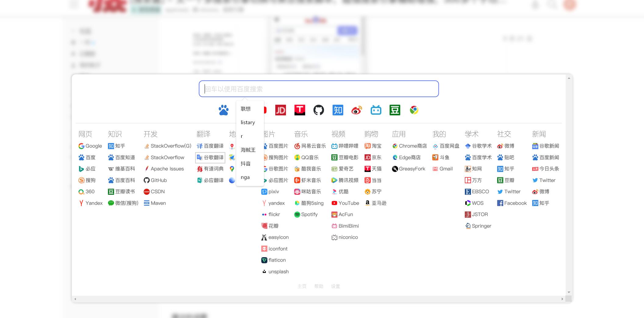Image resolution: width=644 pixels, height=318 pixels.
Task: Choose suggestion "抖音" from dropdown
Action: [x=246, y=163]
